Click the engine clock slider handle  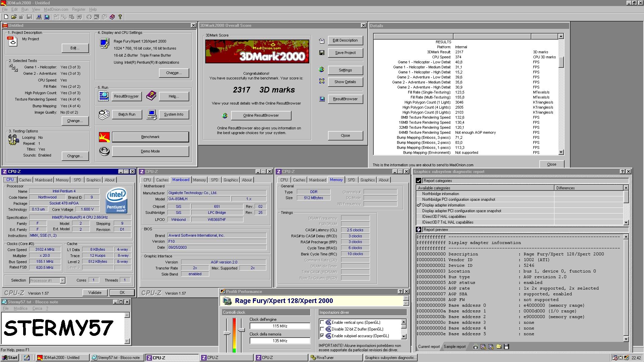click(227, 333)
